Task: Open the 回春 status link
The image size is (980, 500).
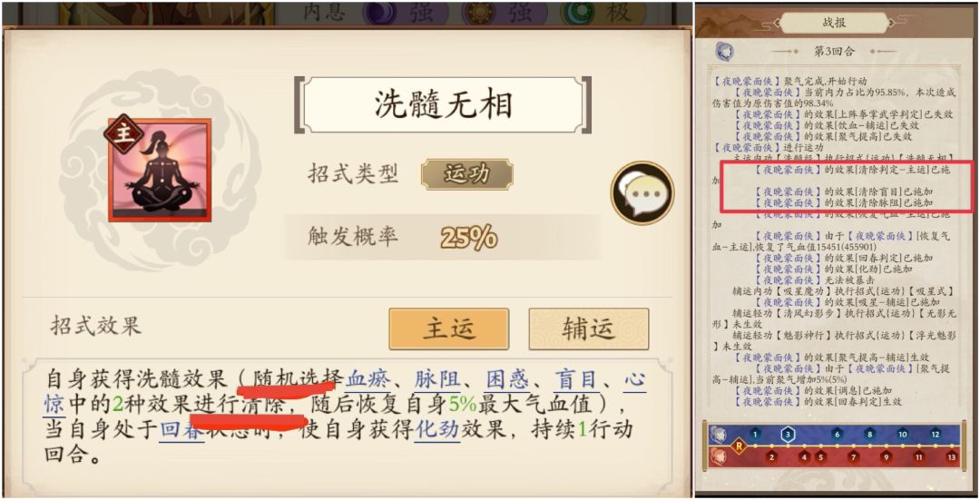Action: pos(182,429)
